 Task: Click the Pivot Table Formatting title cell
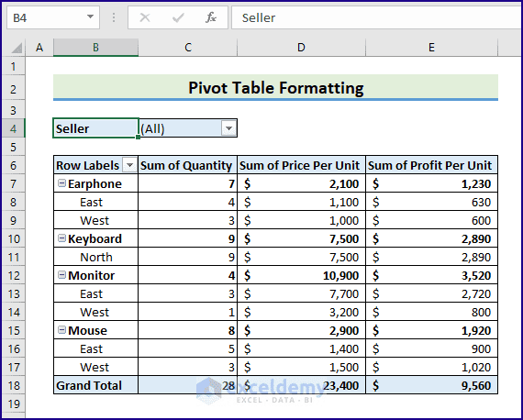click(x=275, y=87)
